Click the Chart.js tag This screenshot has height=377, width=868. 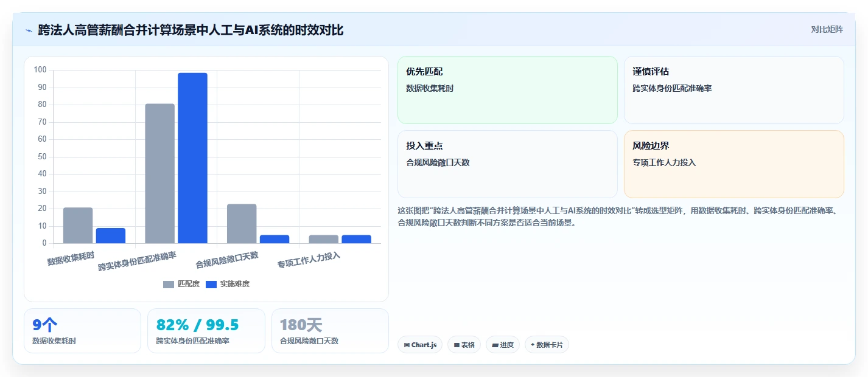coord(420,345)
